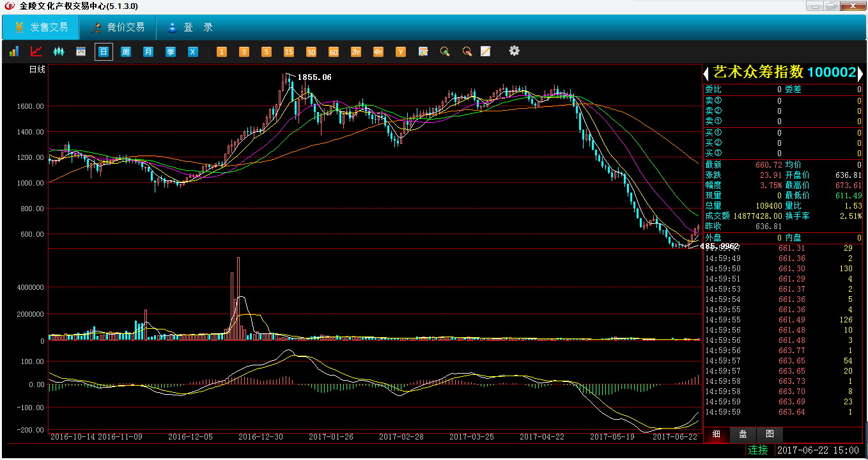Open the notepad drawing tool icon

pos(486,51)
